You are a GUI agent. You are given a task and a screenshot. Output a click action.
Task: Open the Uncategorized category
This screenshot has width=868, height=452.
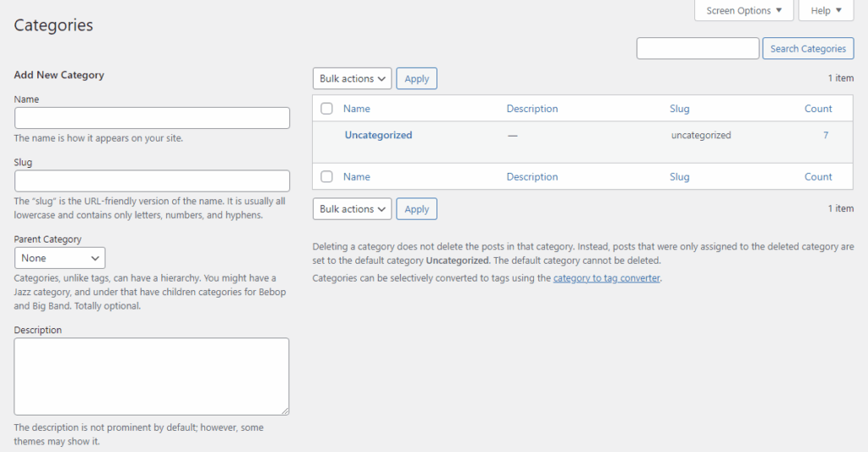378,135
